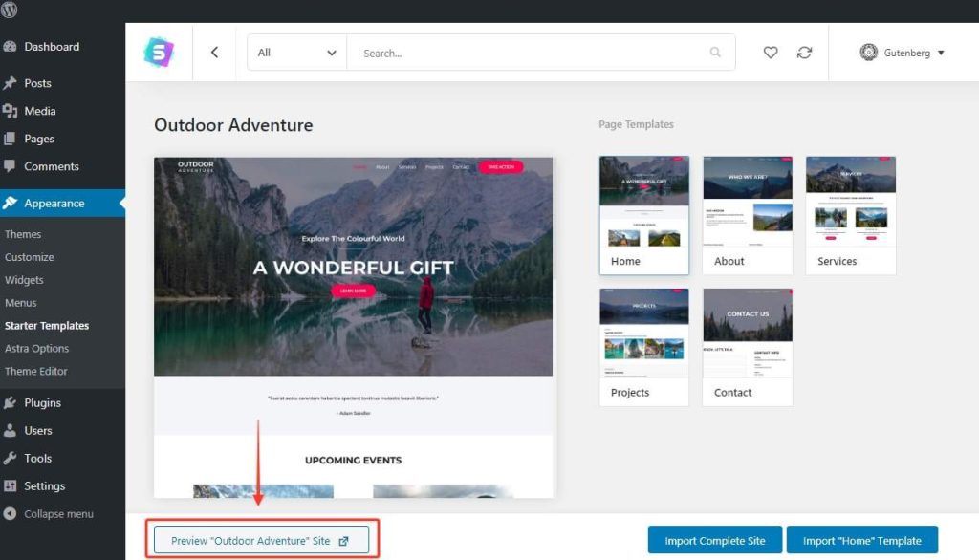Open the favorites heart icon
Screen dimensions: 979x560
point(771,53)
